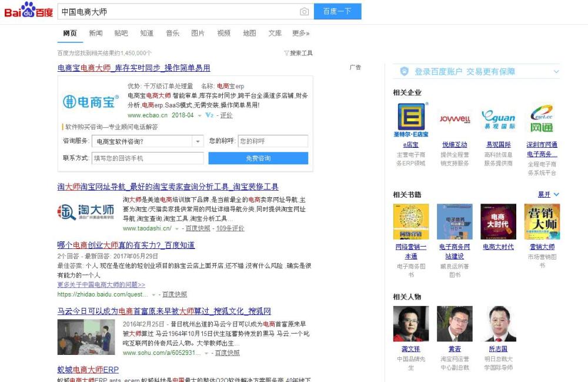This screenshot has height=382, width=588.
Task: Expand 相关书籍 with 展开
Action: coord(548,194)
